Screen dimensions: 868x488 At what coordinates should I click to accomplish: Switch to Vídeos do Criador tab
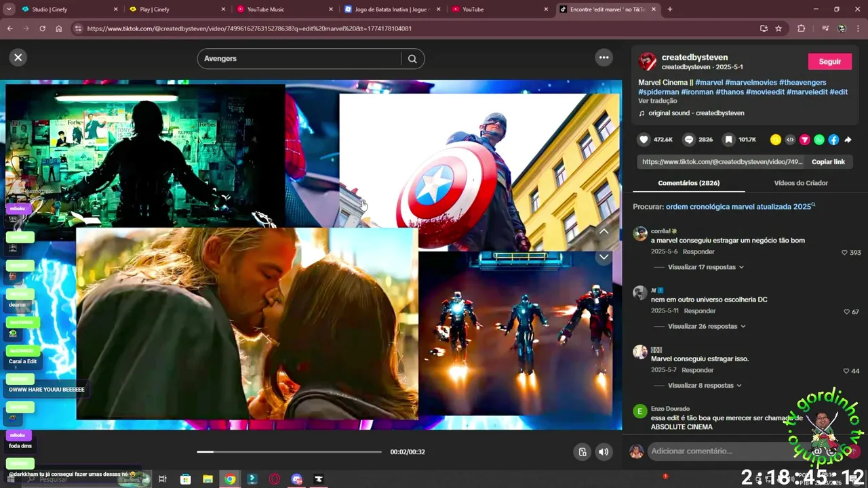click(801, 183)
